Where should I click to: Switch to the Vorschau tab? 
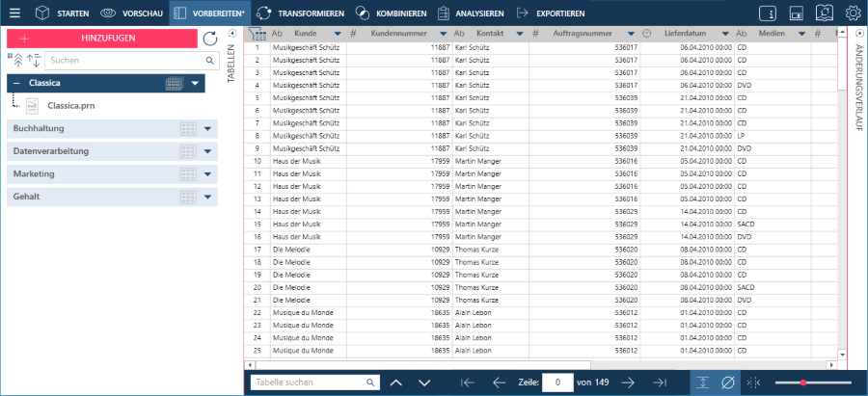(133, 13)
